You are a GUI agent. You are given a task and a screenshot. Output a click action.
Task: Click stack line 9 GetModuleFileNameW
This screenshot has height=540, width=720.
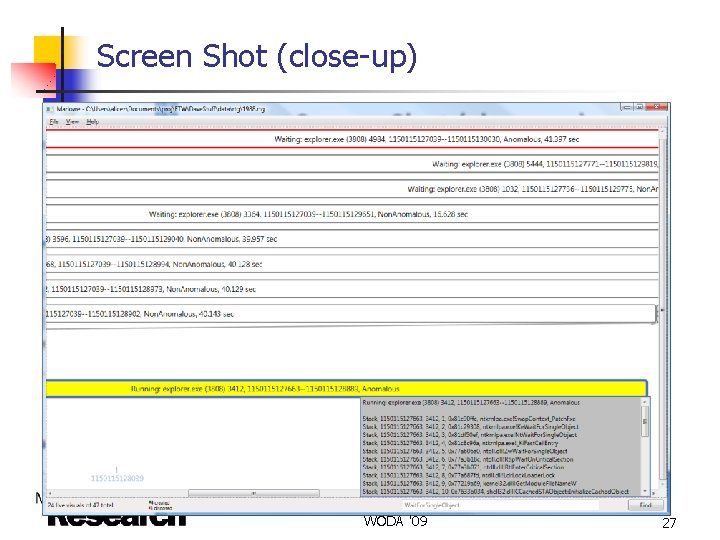(x=469, y=483)
